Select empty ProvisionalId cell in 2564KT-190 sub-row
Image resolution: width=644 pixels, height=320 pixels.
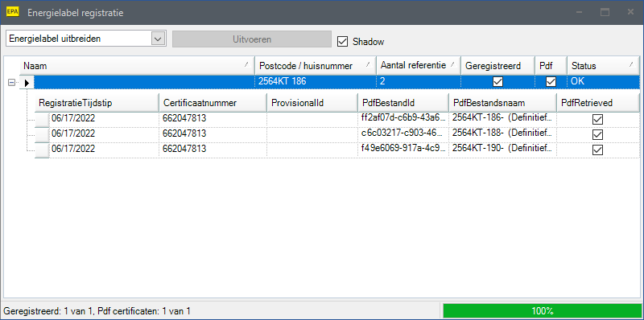click(312, 150)
